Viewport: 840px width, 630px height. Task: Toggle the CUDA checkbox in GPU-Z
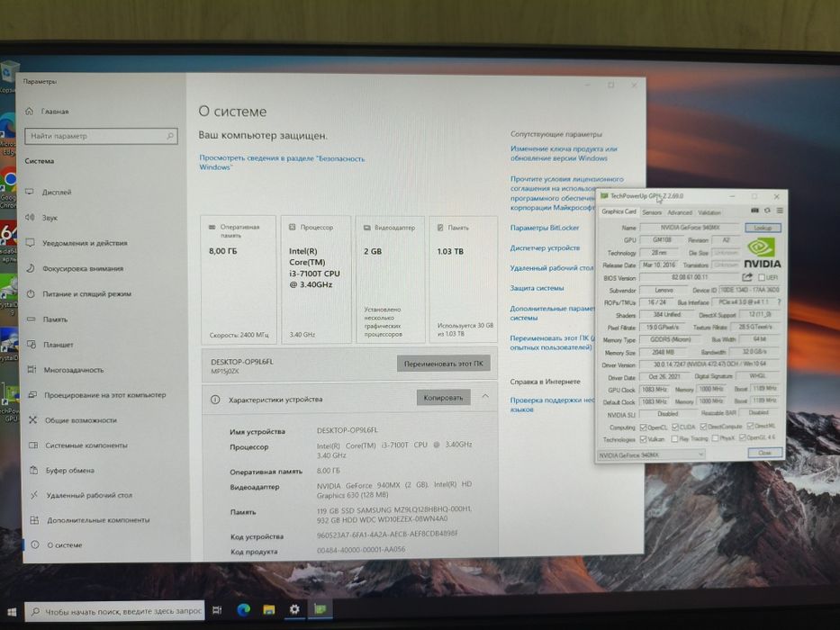[x=675, y=427]
